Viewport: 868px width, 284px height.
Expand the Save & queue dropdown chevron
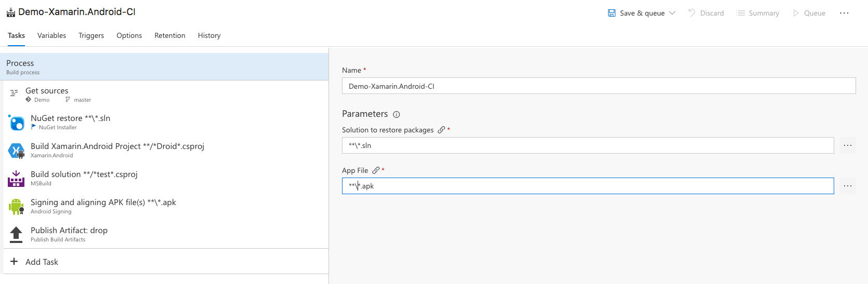(x=672, y=13)
